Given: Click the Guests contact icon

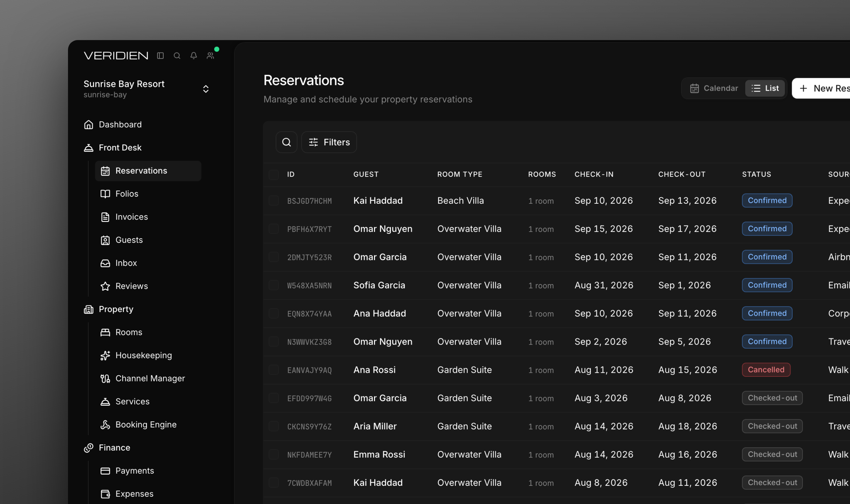Looking at the screenshot, I should [105, 240].
